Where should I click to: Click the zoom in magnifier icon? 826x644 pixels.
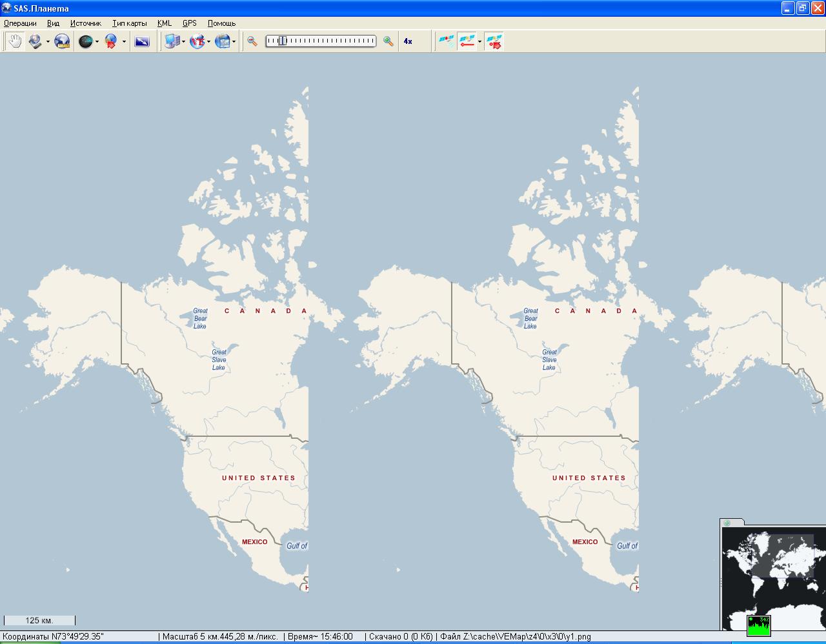coord(388,41)
